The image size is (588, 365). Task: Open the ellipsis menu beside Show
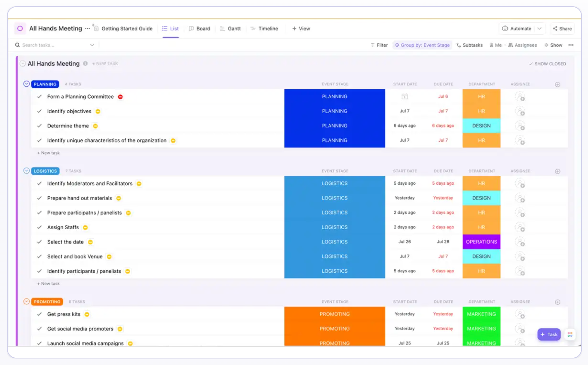click(x=571, y=45)
